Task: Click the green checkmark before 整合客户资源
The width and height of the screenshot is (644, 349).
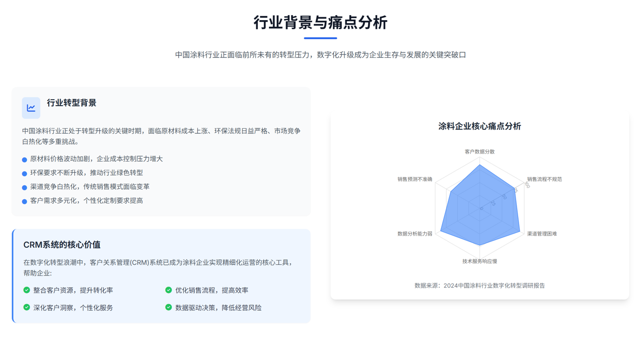Action: [26, 290]
